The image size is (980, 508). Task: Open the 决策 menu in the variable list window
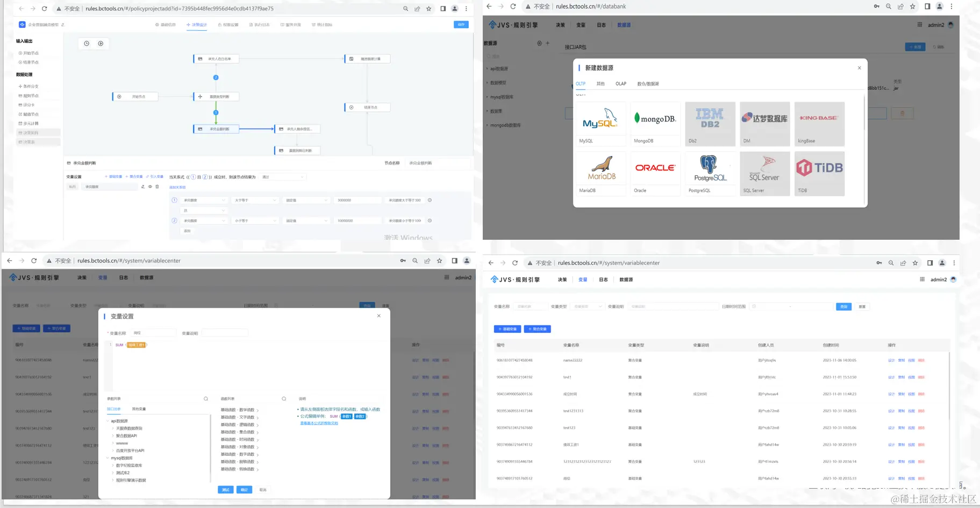[x=562, y=280]
